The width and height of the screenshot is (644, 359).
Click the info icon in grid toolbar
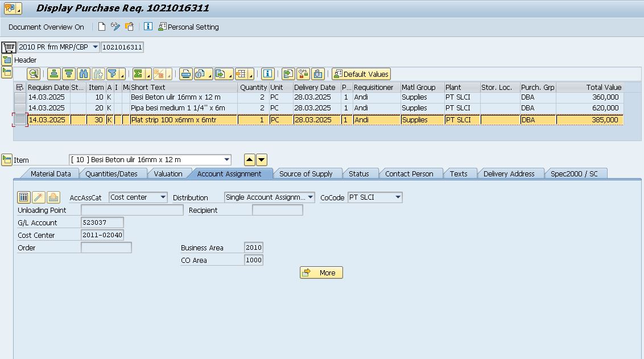coord(268,74)
